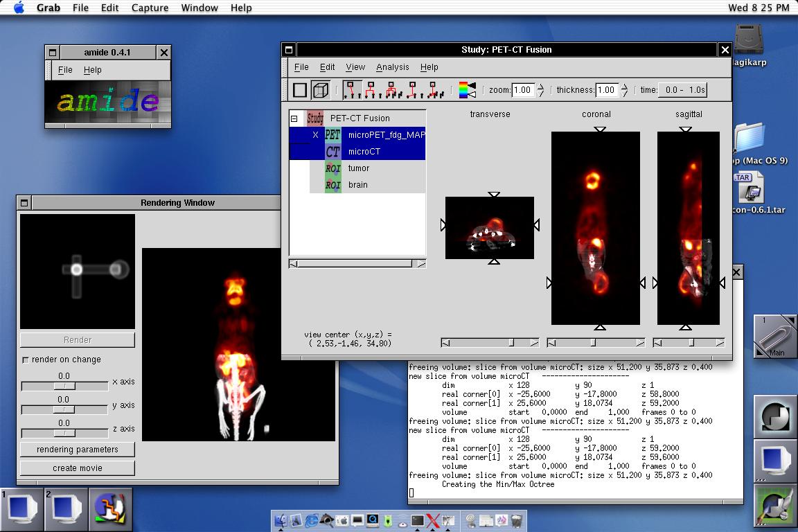Decrease zoom with the down stepper arrow

pos(540,94)
